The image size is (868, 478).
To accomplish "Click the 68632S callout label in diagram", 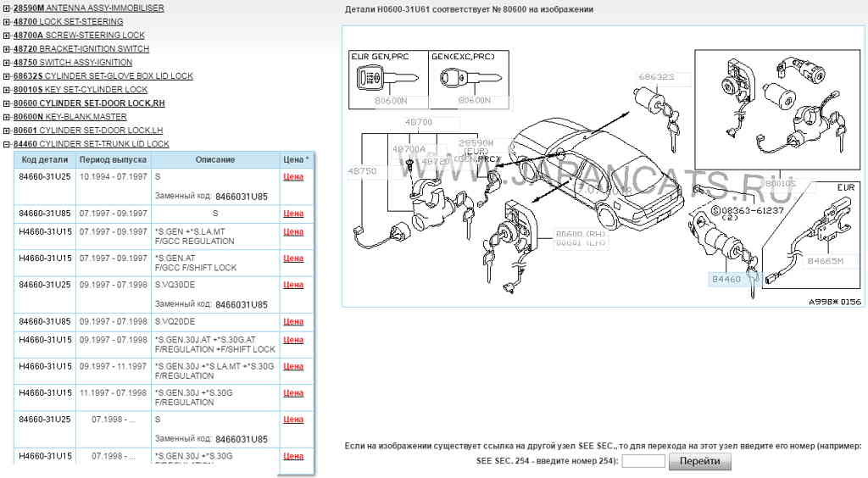I will pyautogui.click(x=656, y=77).
